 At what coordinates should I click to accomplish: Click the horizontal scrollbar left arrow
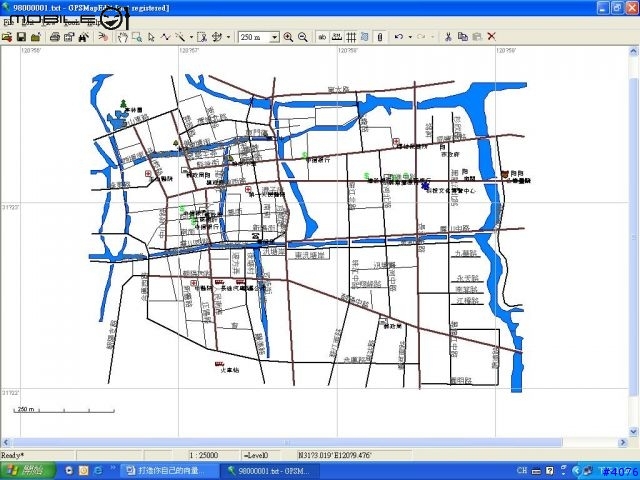(6, 442)
